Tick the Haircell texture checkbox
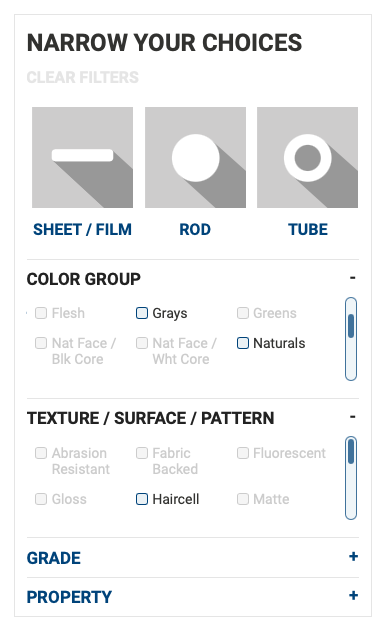Viewport: 381px width, 623px height. pos(142,499)
